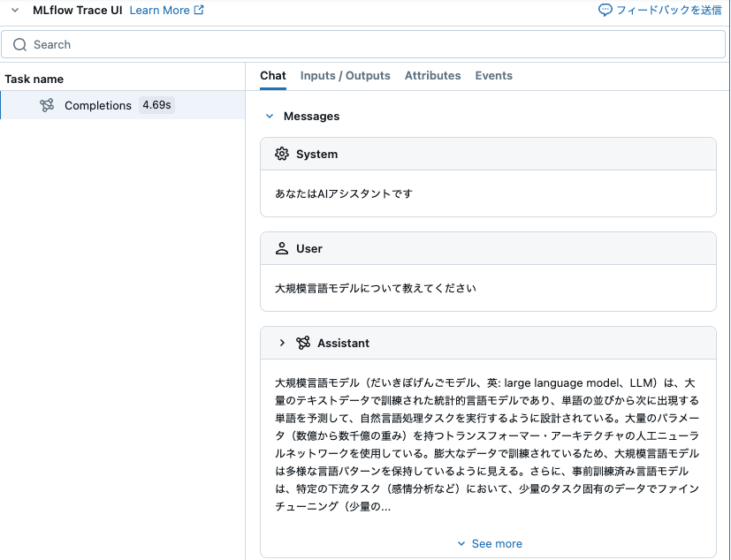Viewport: 731px width, 560px height.
Task: Switch to the Inputs / Outputs tab
Action: 345,76
